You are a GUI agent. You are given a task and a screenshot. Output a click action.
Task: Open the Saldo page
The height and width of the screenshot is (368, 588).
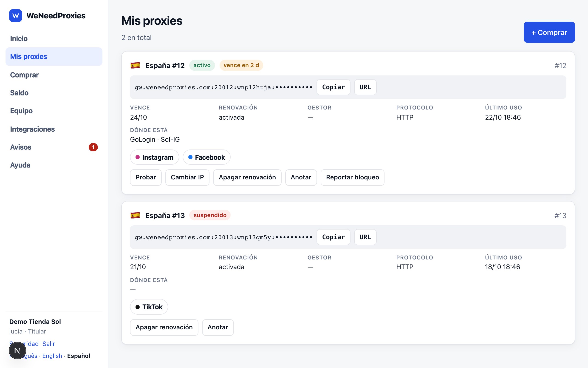(54, 93)
